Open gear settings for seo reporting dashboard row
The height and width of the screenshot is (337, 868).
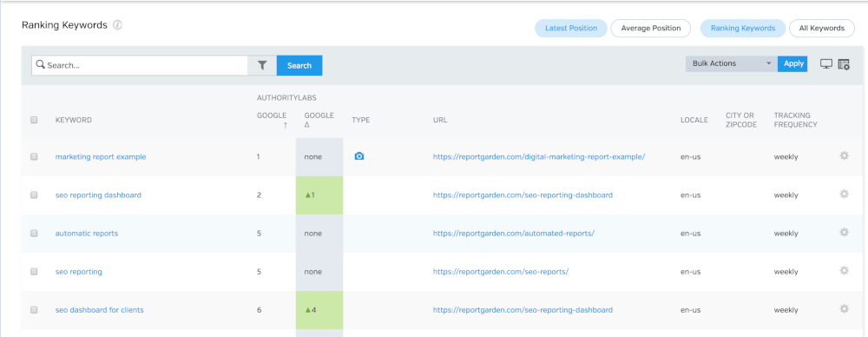[844, 194]
